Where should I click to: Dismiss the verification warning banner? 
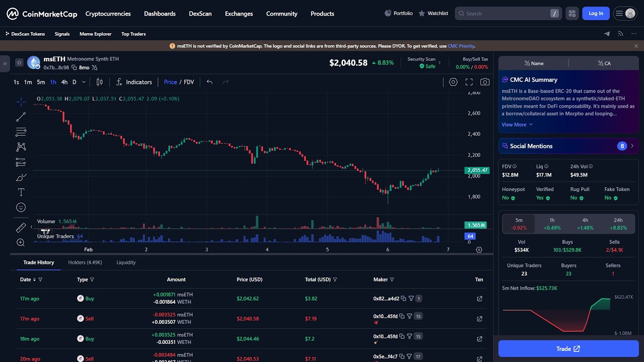636,46
